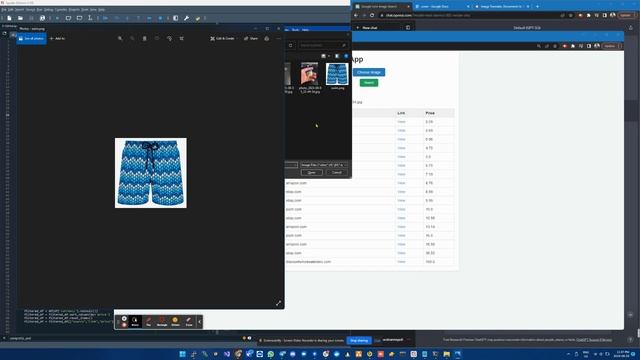
Task: Open a new Chrome tab with plus
Action: (x=537, y=7)
